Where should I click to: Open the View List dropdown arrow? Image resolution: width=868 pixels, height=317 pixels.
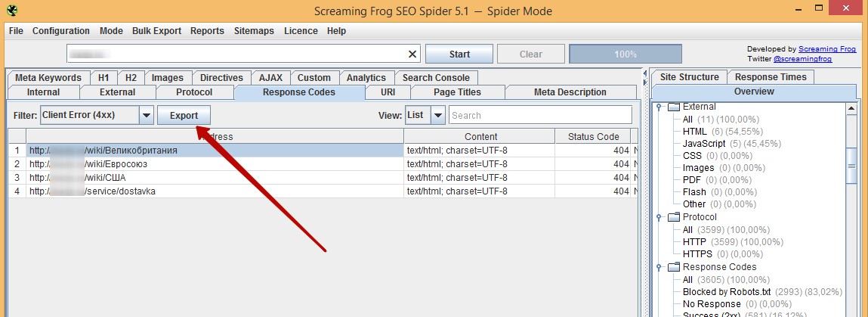point(438,115)
